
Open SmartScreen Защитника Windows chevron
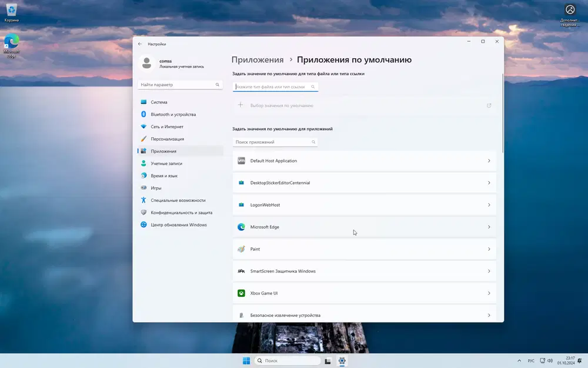(x=489, y=271)
